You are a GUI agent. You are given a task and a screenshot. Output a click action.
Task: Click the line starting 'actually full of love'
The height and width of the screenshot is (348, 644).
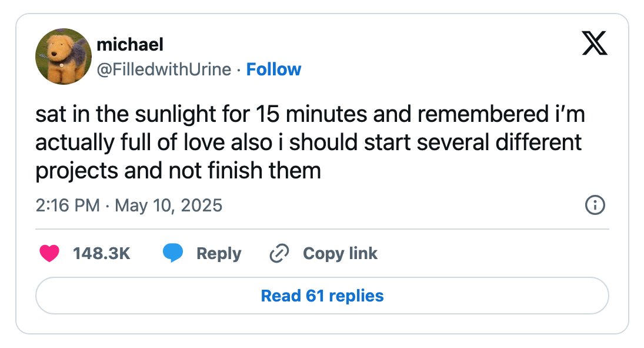click(308, 142)
